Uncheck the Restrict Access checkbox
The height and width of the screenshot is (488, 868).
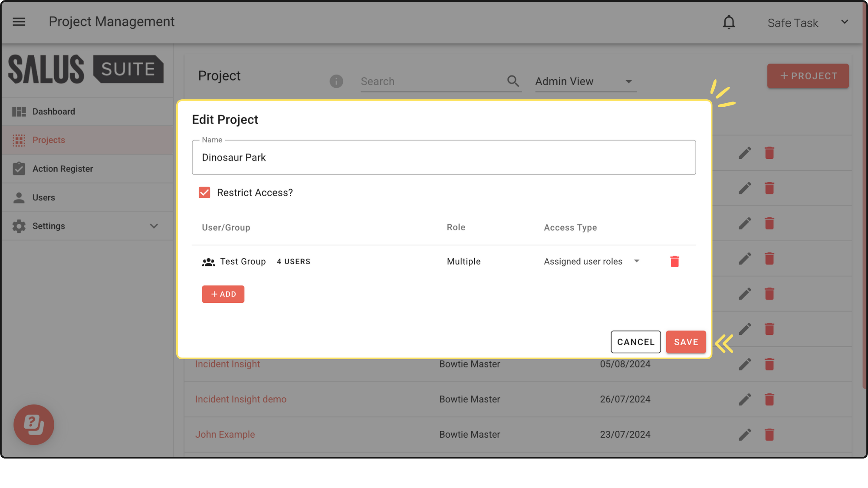pos(204,193)
